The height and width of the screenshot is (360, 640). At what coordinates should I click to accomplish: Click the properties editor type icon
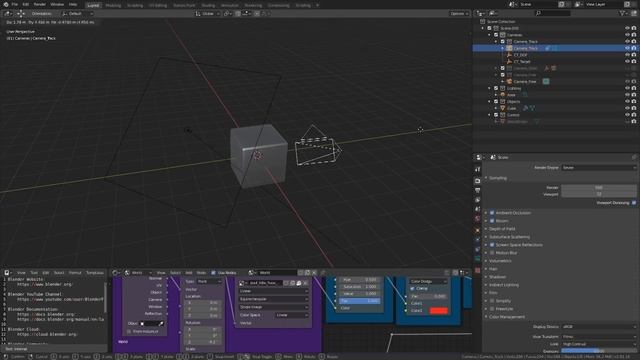point(479,157)
